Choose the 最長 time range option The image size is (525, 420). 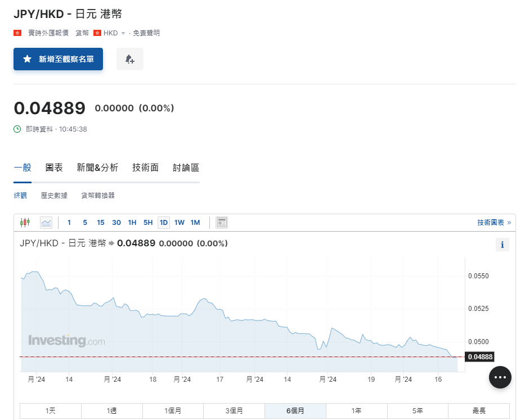(478, 410)
